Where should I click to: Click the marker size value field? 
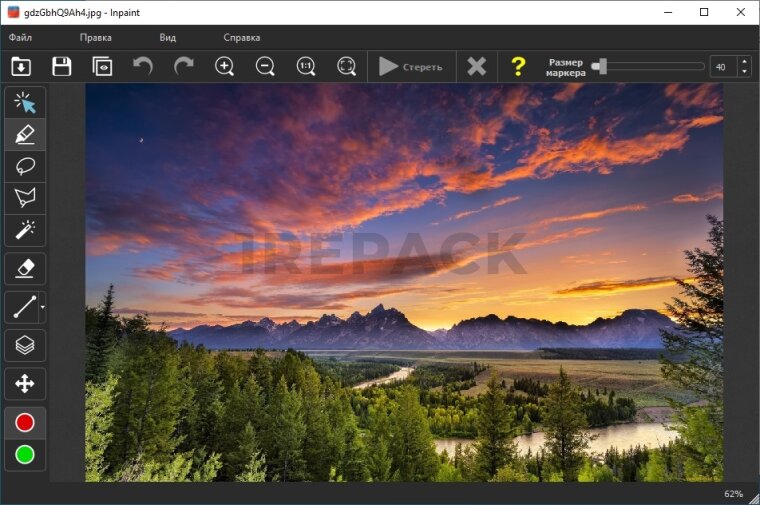tap(722, 67)
